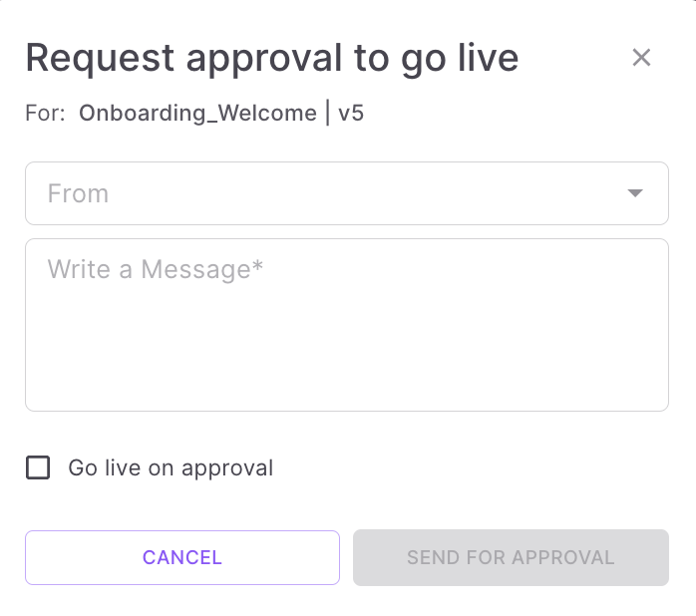
Task: Click the For: label
Action: tap(47, 113)
